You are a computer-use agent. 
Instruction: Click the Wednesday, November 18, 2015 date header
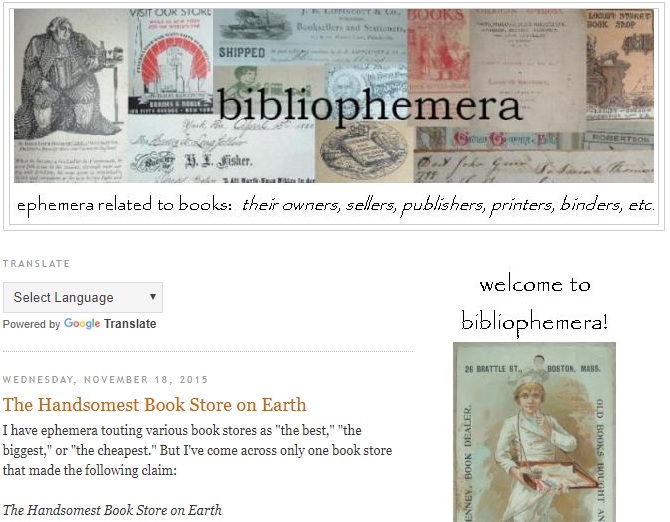click(x=105, y=379)
